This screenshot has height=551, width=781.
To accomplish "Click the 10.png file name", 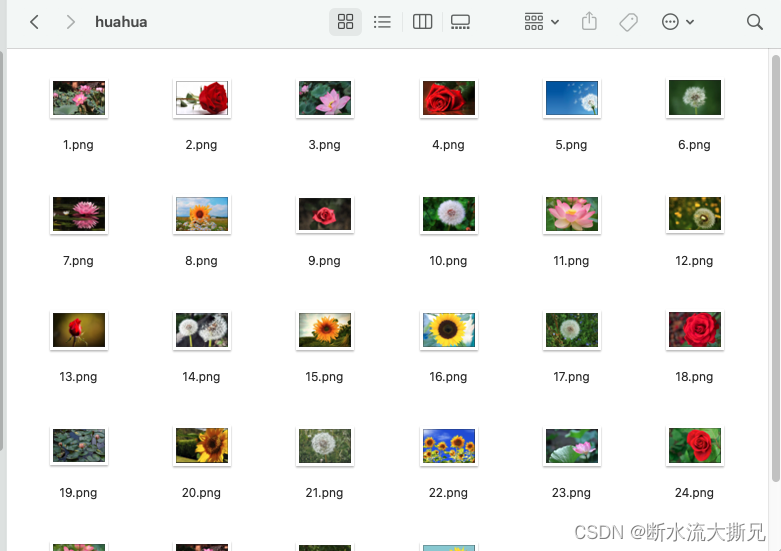I will point(448,261).
